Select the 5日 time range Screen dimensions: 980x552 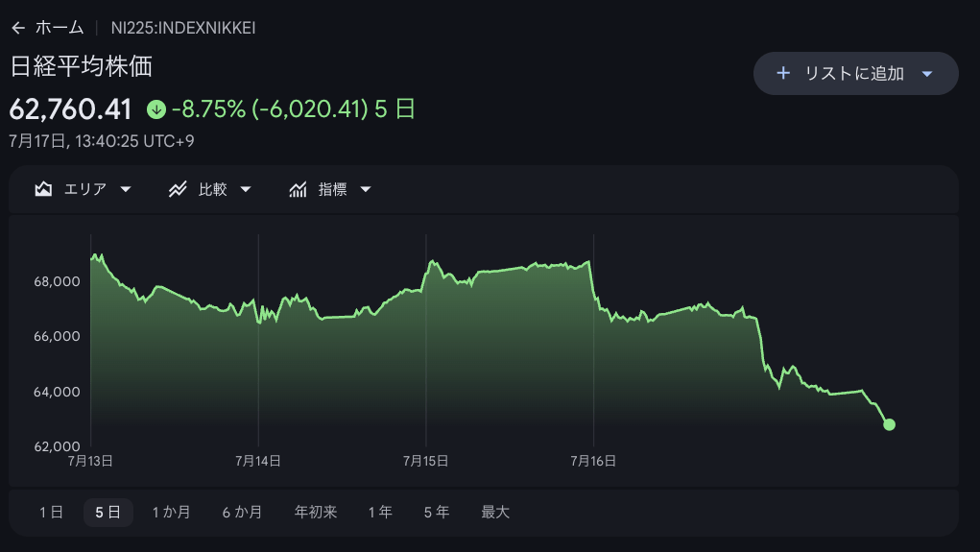point(108,513)
